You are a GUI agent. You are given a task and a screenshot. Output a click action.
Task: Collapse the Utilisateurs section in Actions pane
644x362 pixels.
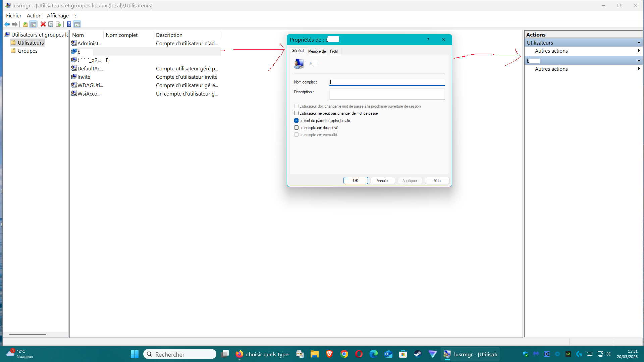tap(639, 43)
